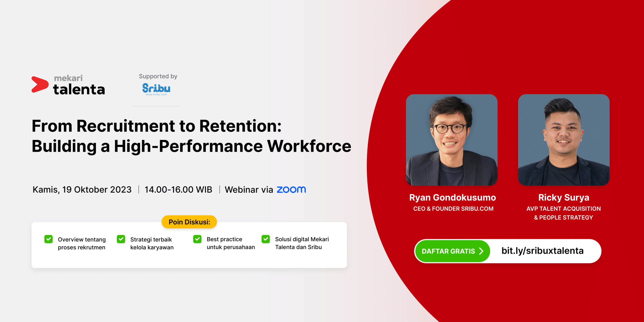Select Ryan Gondokusumo's portrait photo

tap(452, 140)
